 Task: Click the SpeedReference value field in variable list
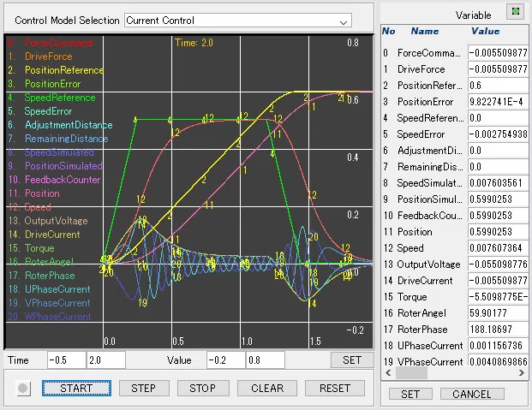(x=498, y=118)
